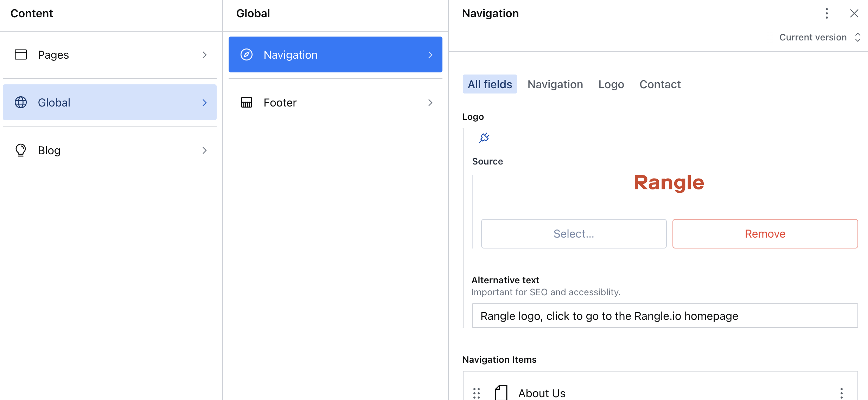Expand the Pages chevron arrow
The width and height of the screenshot is (868, 400).
(204, 54)
